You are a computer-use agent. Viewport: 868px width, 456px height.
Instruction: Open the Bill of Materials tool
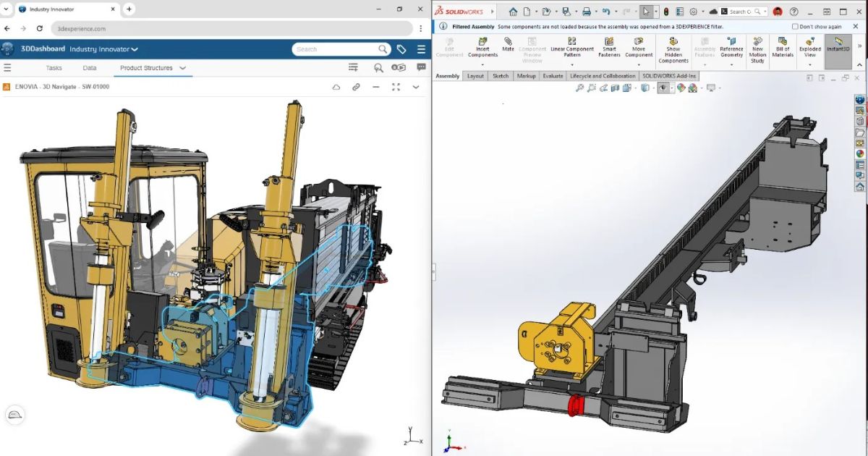point(783,48)
